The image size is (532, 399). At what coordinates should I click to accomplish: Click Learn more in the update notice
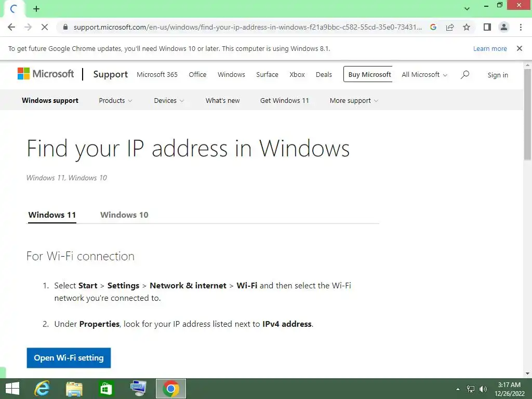490,48
